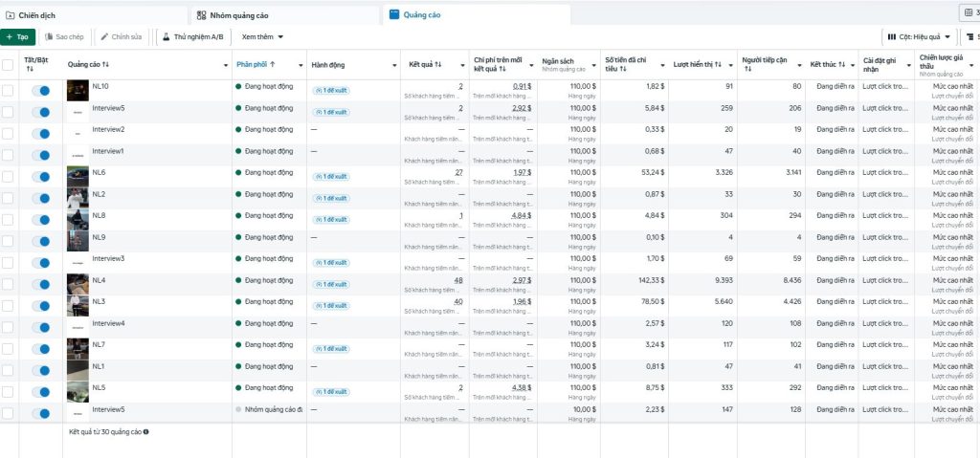Open Phân phối column dropdown arrow
This screenshot has height=458, width=980.
[299, 65]
